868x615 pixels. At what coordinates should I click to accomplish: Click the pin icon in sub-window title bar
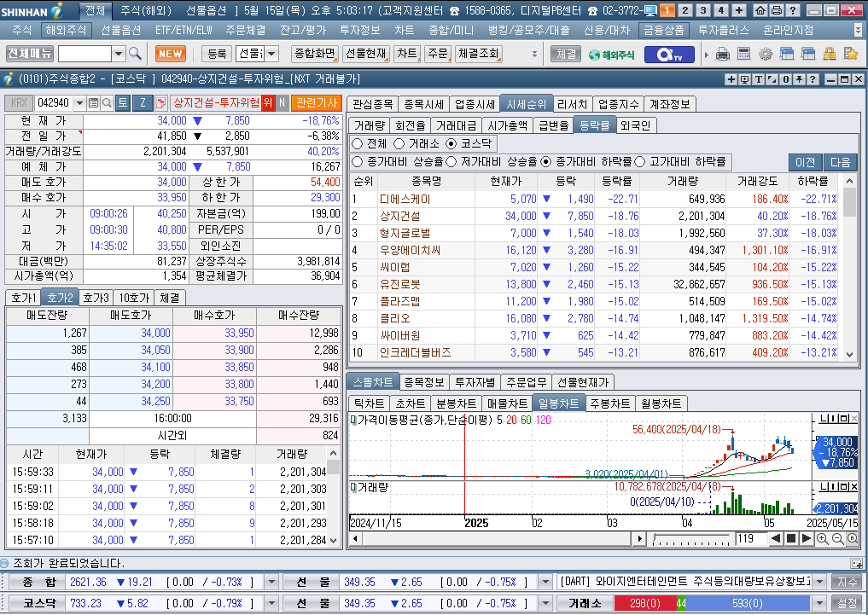(x=800, y=79)
